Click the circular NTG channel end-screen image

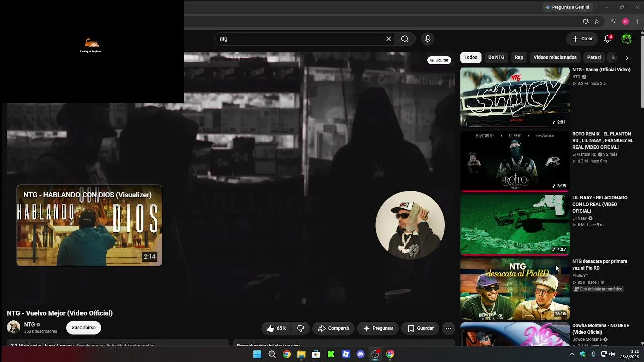point(410,225)
